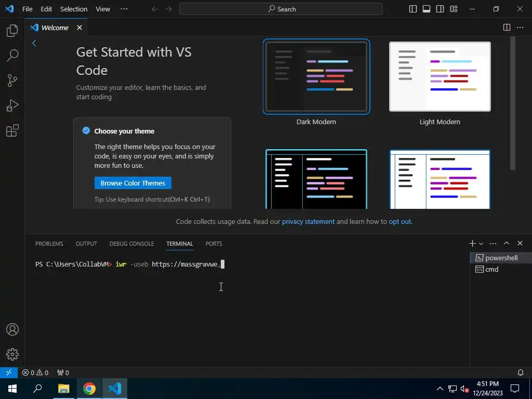Select the dark high contrast theme thumbnail

(316, 179)
